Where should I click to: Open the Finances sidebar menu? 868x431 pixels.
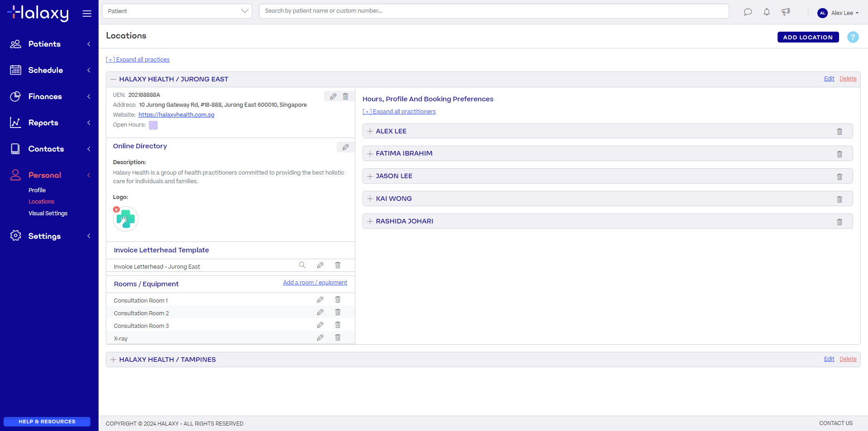[x=49, y=96]
